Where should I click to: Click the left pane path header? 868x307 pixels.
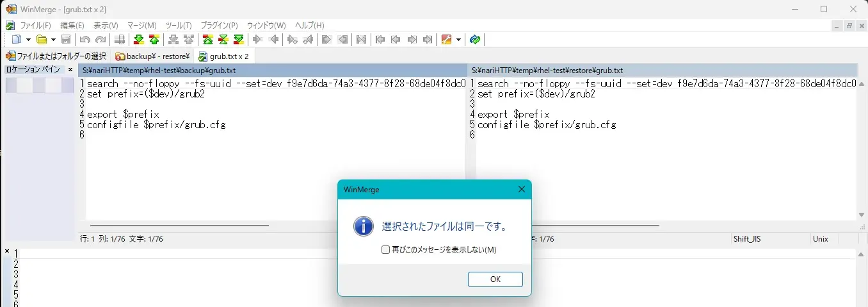click(273, 70)
